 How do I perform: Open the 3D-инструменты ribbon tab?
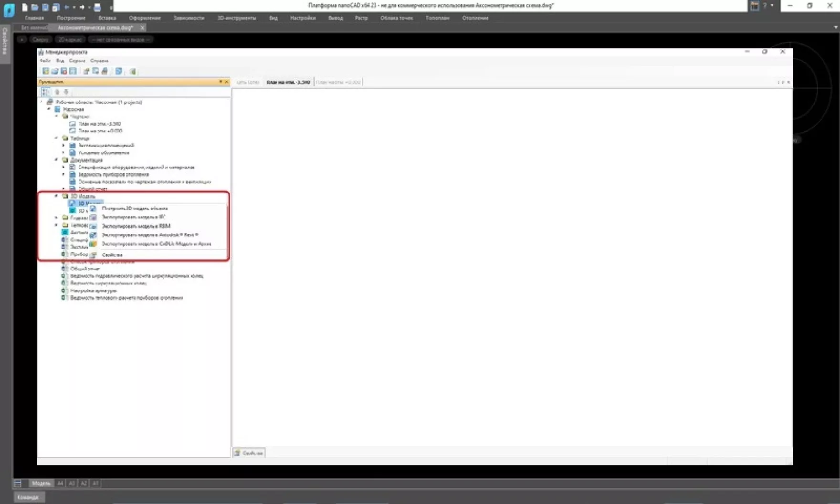click(237, 18)
